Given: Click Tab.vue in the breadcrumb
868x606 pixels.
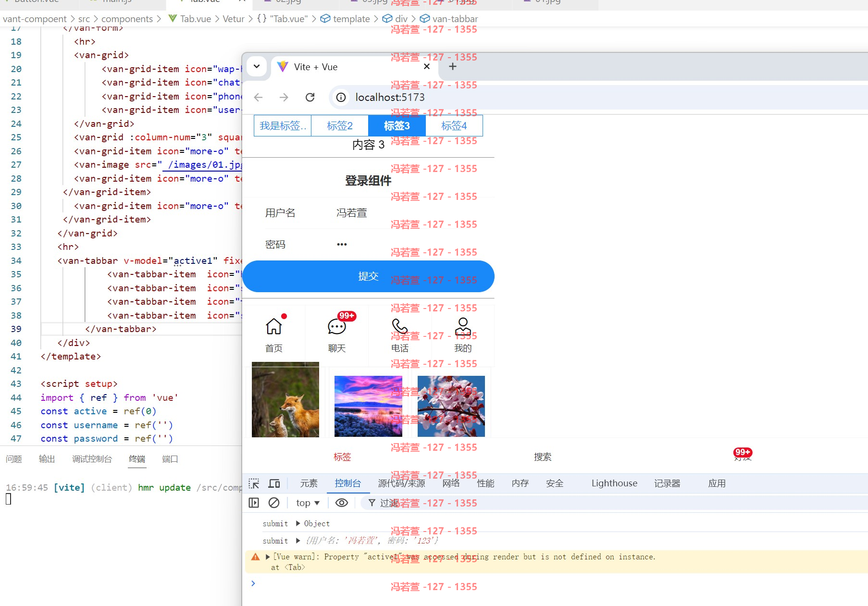Looking at the screenshot, I should click(196, 19).
